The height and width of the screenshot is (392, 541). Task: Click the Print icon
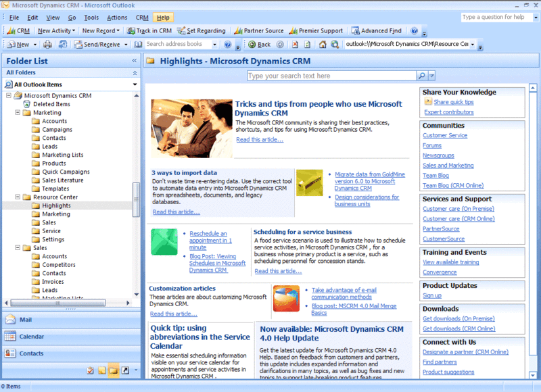point(47,44)
